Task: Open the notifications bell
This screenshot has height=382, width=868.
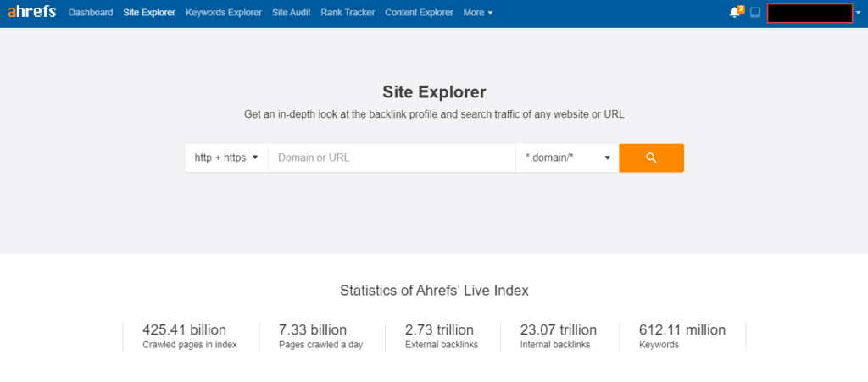Action: tap(734, 13)
